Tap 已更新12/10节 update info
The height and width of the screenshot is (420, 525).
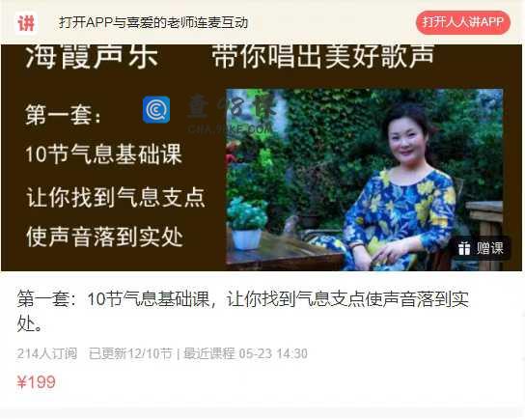click(x=130, y=353)
